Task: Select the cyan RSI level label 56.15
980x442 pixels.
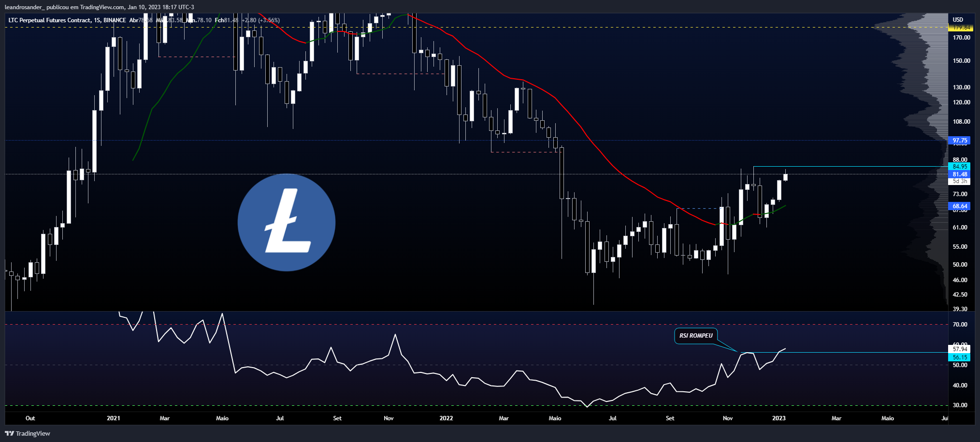Action: [959, 357]
